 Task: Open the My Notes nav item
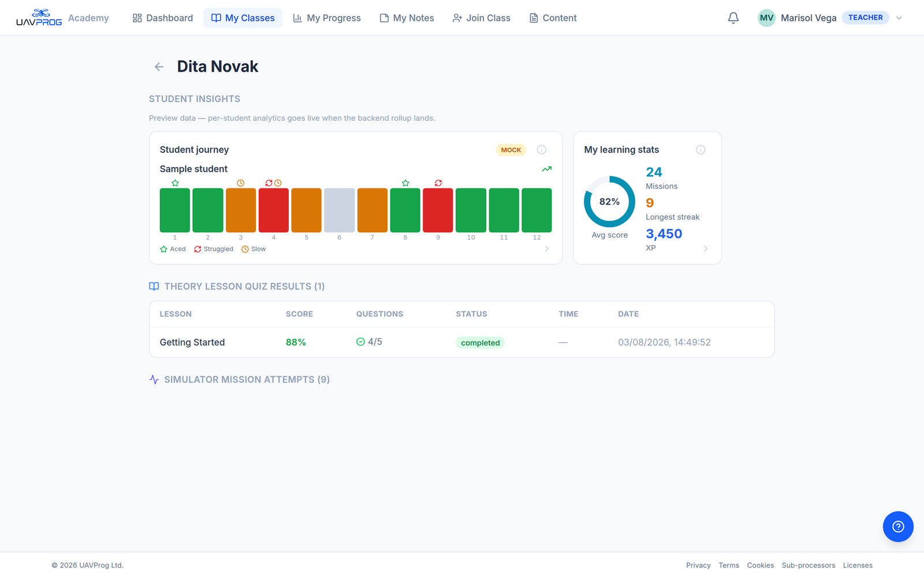pos(407,18)
